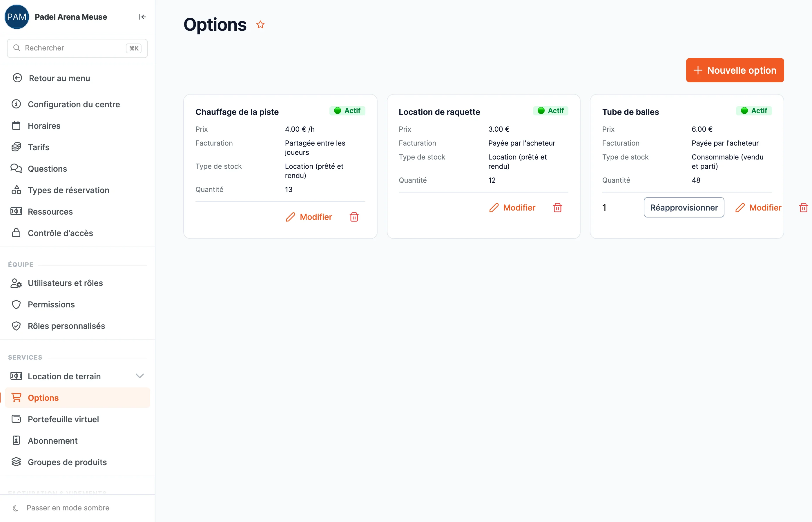Favorite the Options page star icon
This screenshot has height=522, width=812.
pos(260,25)
